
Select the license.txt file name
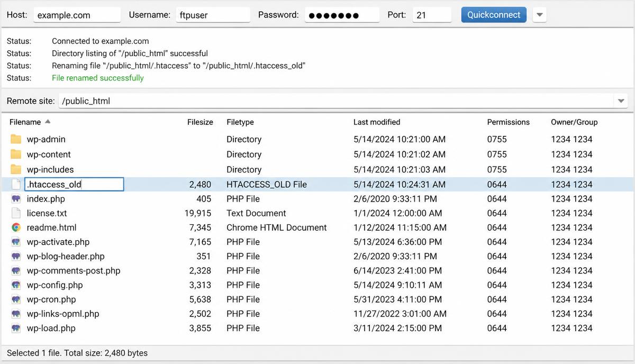[x=47, y=213]
